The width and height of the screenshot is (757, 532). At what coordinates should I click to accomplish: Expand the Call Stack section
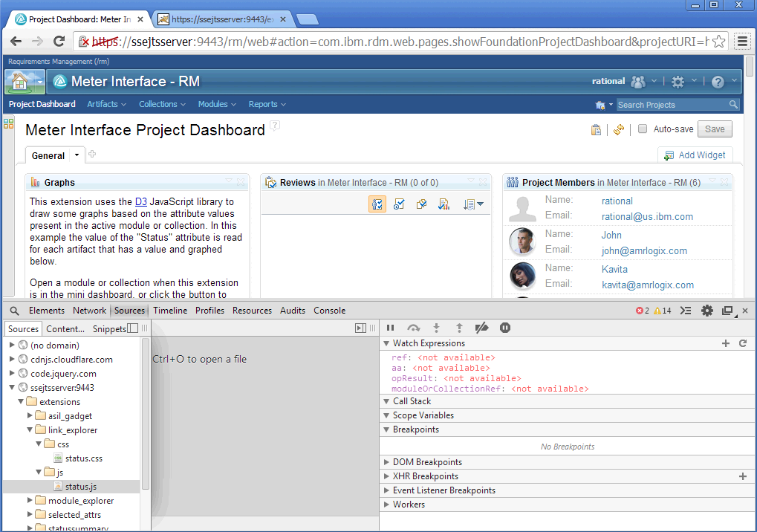tap(386, 401)
